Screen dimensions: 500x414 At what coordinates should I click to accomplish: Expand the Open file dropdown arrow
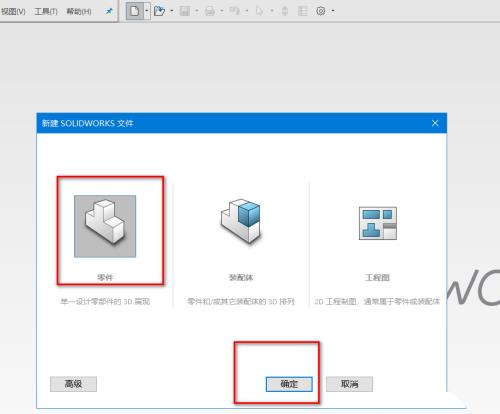click(172, 11)
